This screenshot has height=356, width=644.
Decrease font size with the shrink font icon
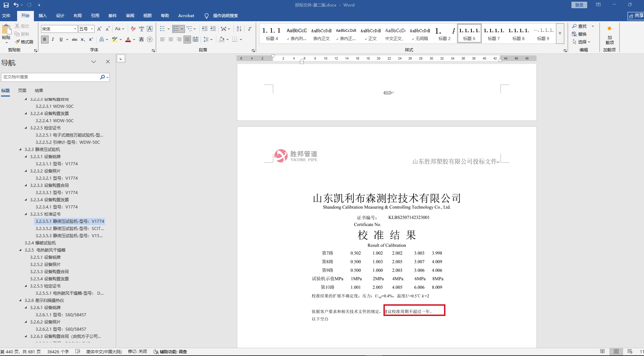[x=108, y=29]
